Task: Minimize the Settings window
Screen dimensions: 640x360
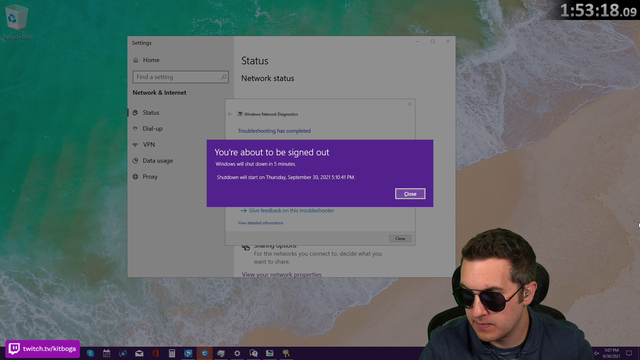Action: (x=417, y=42)
